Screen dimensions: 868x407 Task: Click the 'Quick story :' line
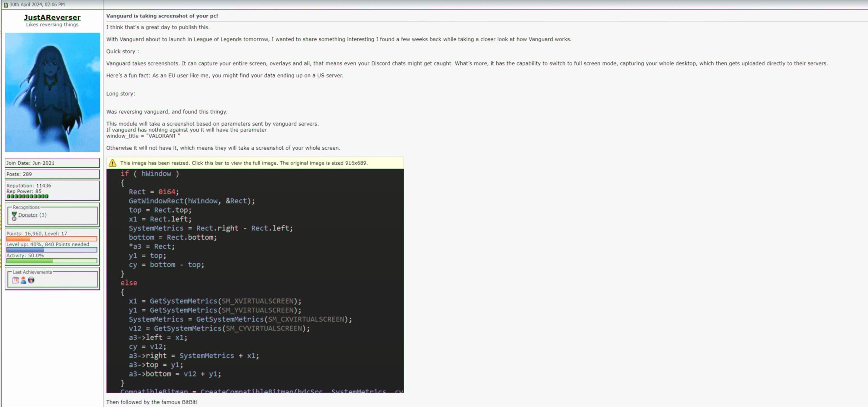click(x=122, y=52)
